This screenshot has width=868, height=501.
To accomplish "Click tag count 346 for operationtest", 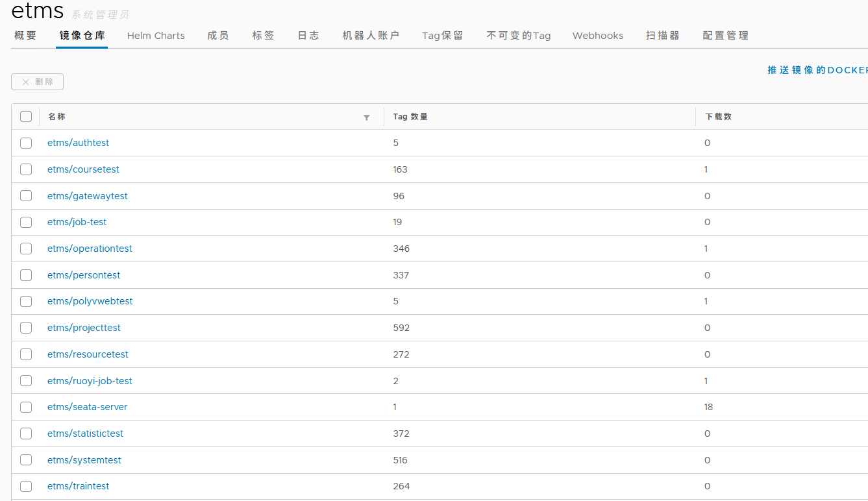I will click(401, 249).
